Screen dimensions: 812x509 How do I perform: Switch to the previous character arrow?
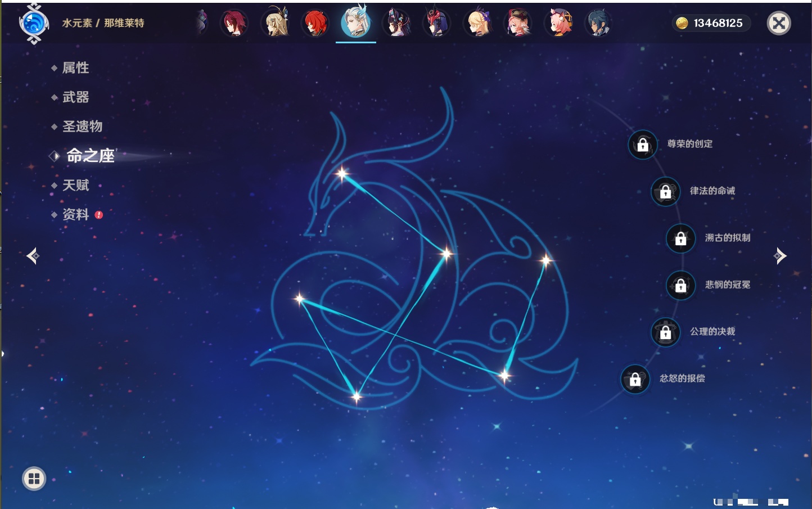click(x=33, y=256)
